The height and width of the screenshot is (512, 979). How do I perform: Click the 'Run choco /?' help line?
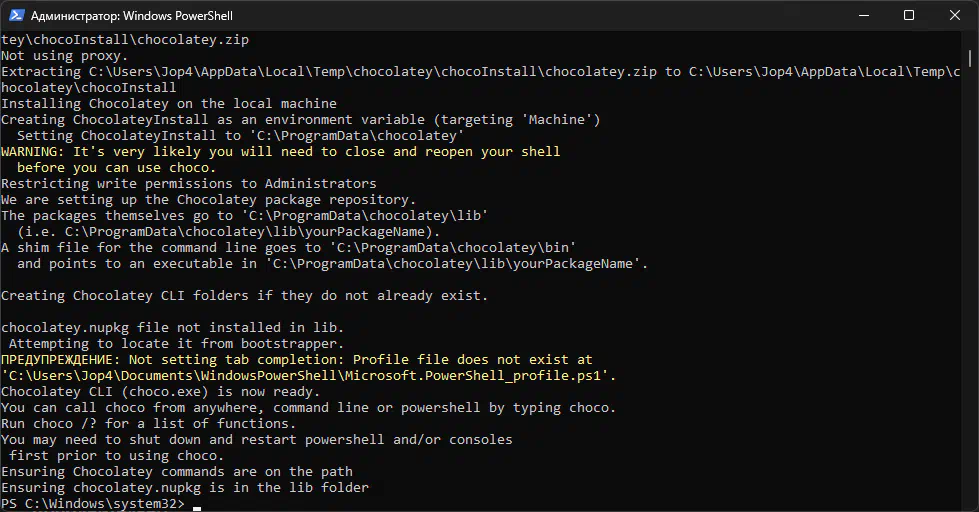(149, 424)
